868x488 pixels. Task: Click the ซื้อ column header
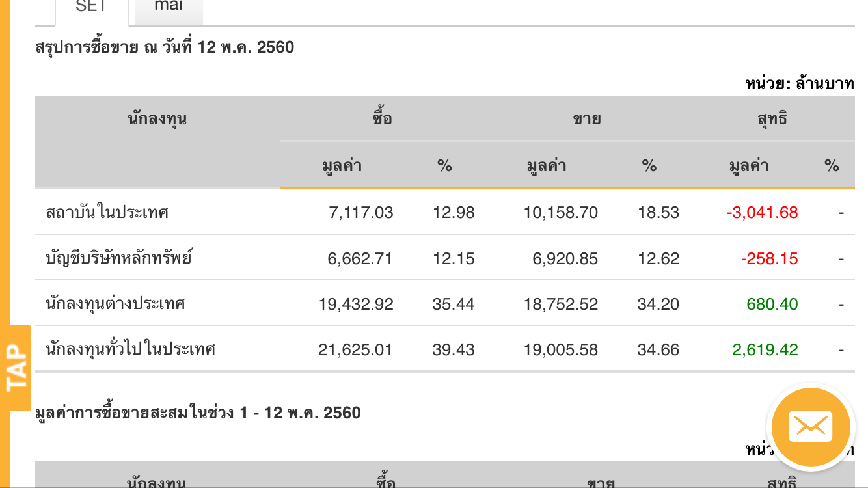(x=382, y=119)
